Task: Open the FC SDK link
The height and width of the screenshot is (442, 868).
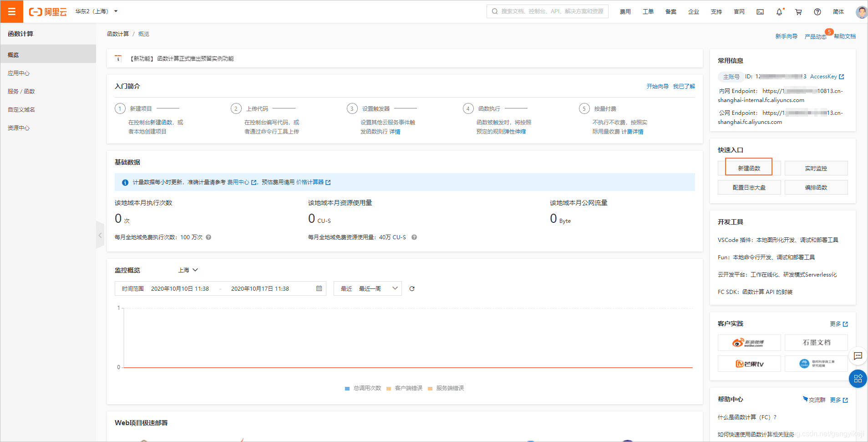Action: pyautogui.click(x=755, y=292)
